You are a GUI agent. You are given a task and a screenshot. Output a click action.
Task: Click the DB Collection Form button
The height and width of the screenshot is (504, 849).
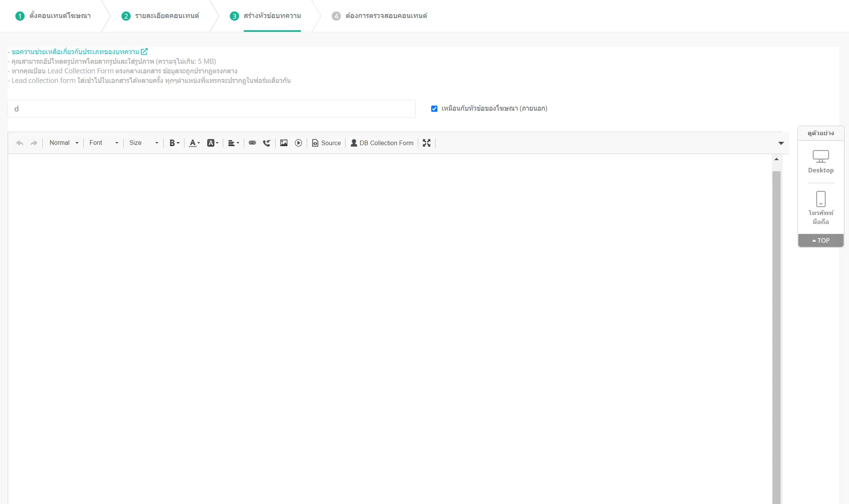382,143
